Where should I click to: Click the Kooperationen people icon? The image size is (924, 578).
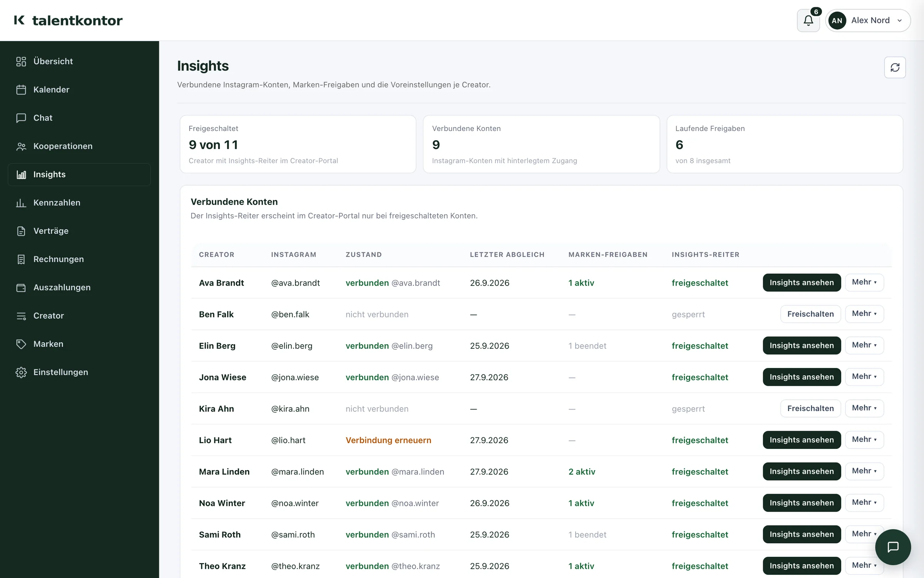pyautogui.click(x=21, y=146)
